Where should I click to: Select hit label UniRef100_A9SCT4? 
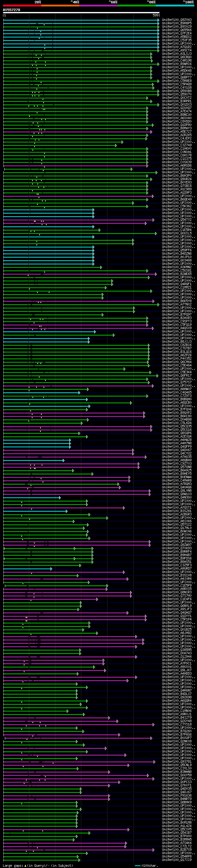(177, 50)
